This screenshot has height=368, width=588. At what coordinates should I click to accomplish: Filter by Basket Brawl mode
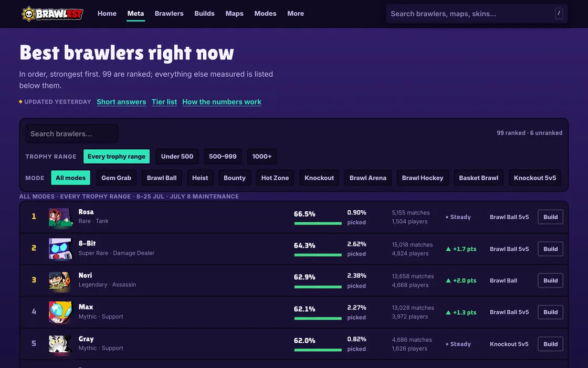click(x=478, y=178)
